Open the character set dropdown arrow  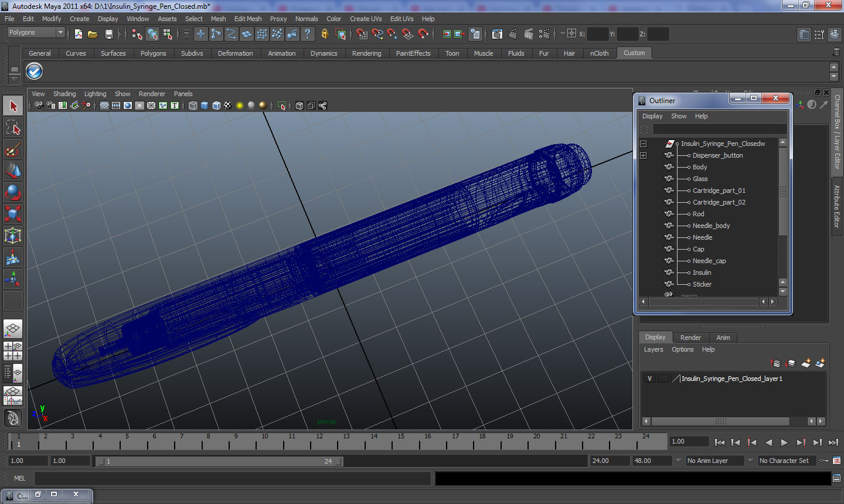(x=750, y=461)
